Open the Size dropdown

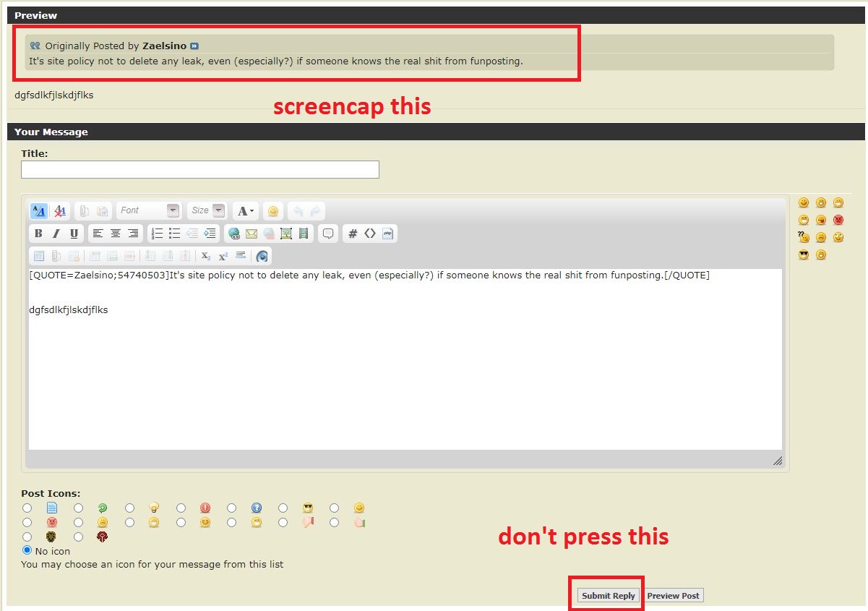pos(207,210)
